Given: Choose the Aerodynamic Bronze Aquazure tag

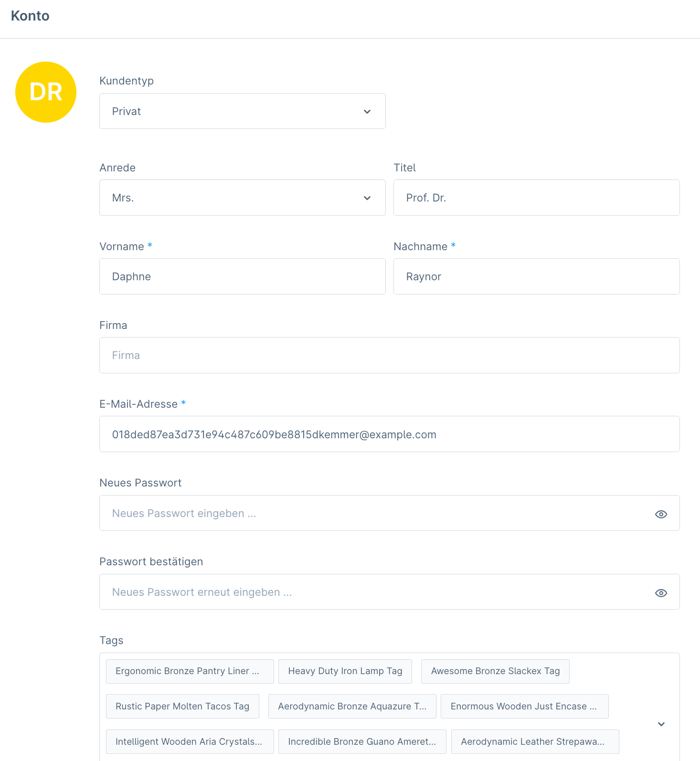Looking at the screenshot, I should click(352, 706).
